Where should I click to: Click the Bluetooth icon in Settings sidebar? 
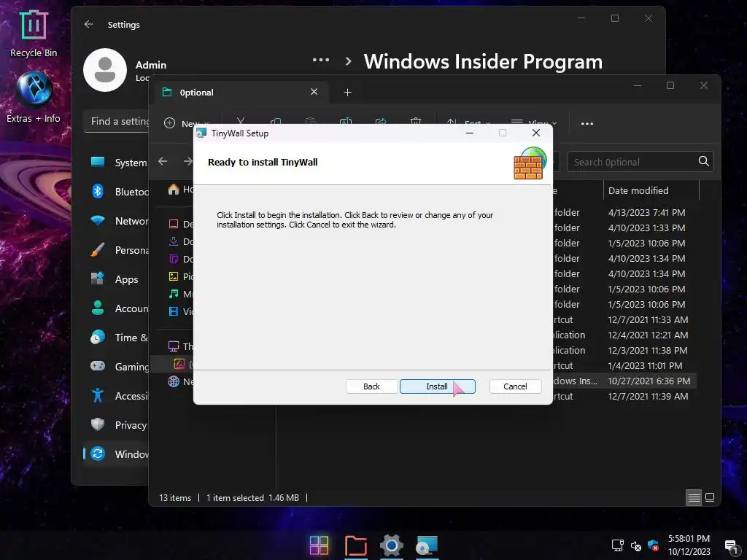coord(98,192)
